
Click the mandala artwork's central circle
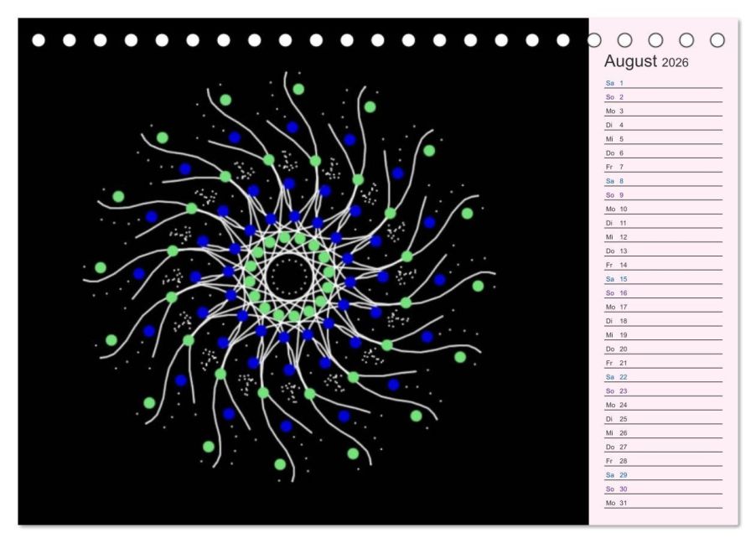pos(289,277)
